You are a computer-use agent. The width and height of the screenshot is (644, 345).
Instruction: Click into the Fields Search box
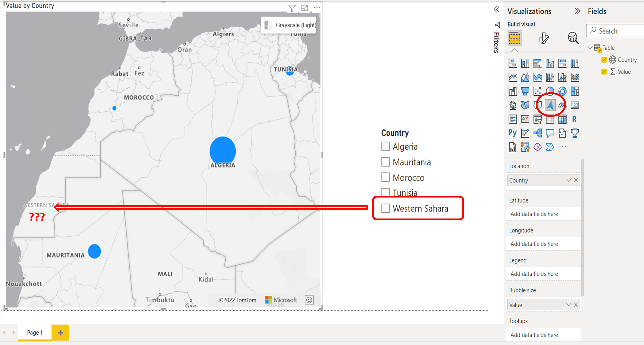(x=615, y=31)
